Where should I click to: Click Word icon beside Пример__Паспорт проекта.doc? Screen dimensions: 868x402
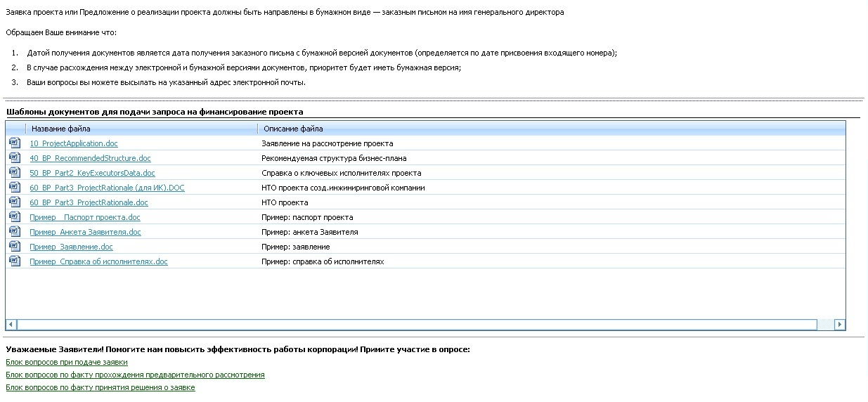click(x=15, y=216)
